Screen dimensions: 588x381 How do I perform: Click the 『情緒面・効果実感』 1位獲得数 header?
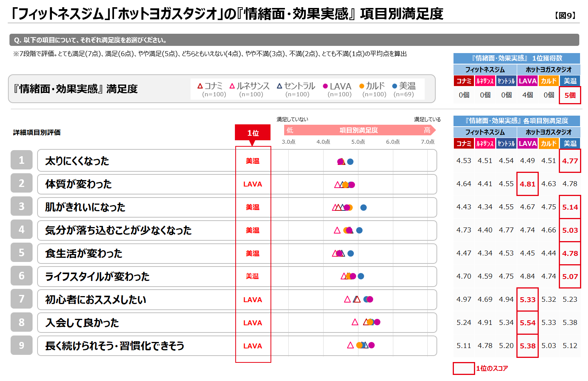point(517,58)
